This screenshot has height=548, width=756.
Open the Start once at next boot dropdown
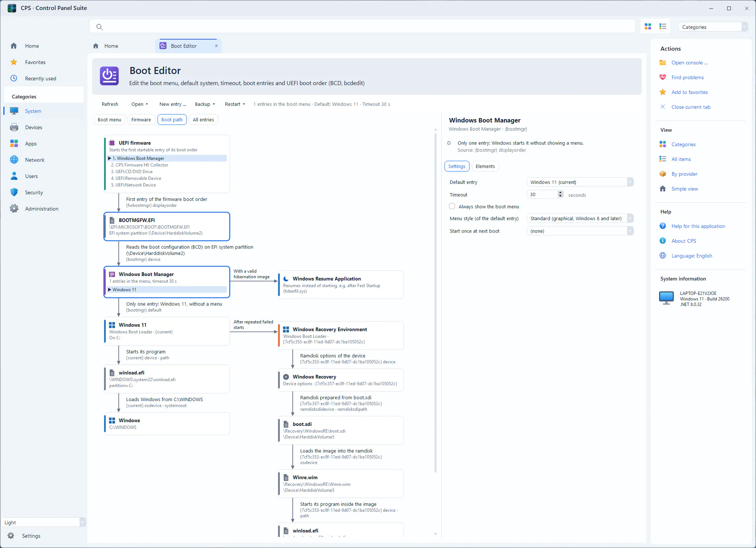[580, 231]
